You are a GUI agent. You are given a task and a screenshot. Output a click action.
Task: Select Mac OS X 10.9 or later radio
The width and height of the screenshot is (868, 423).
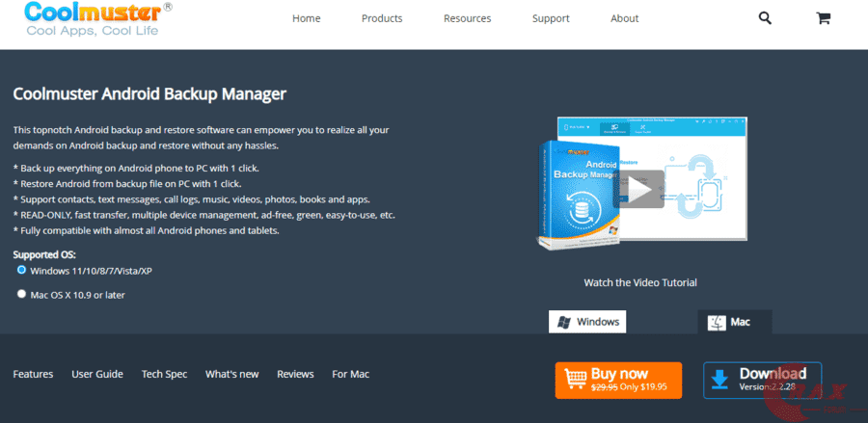pyautogui.click(x=21, y=294)
